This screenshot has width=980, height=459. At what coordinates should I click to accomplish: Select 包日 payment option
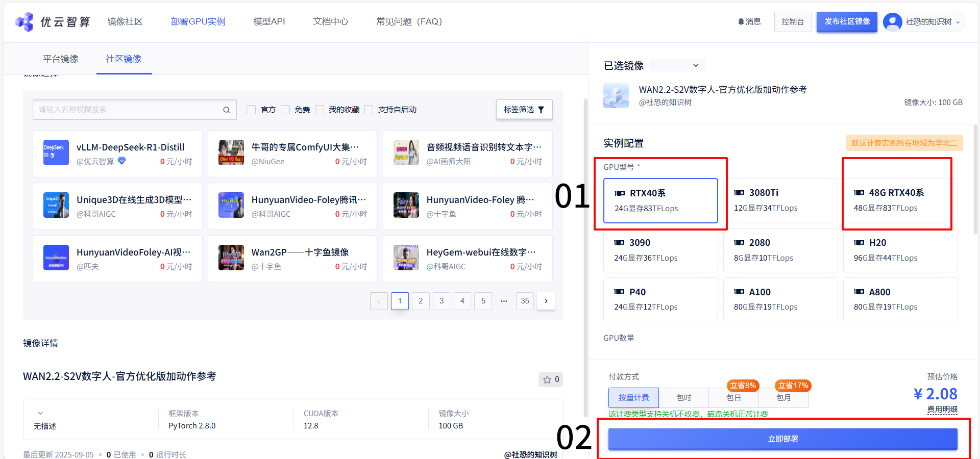(x=733, y=398)
